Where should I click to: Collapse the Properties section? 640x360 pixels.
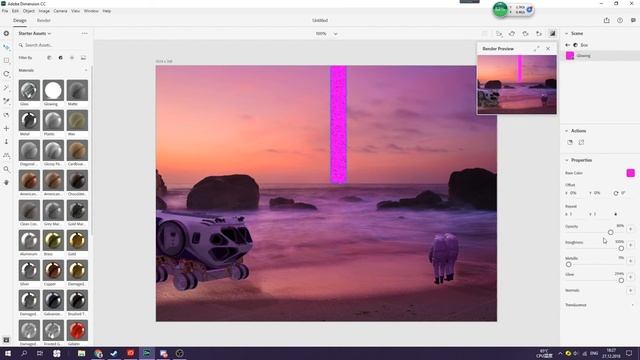click(567, 160)
